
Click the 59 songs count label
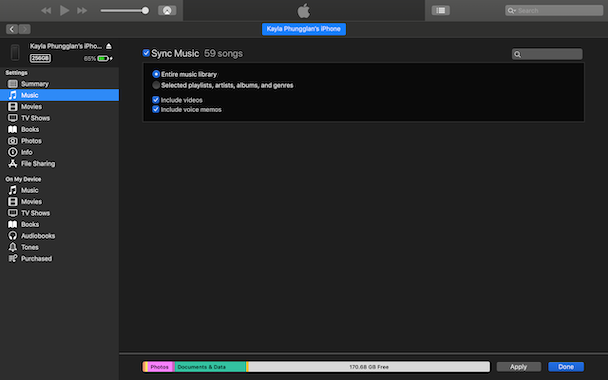point(223,54)
